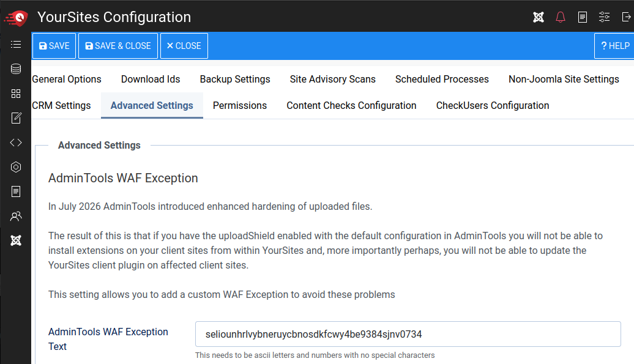Viewport: 634px width, 364px height.
Task: Switch to Download Ids tab
Action: tap(151, 79)
